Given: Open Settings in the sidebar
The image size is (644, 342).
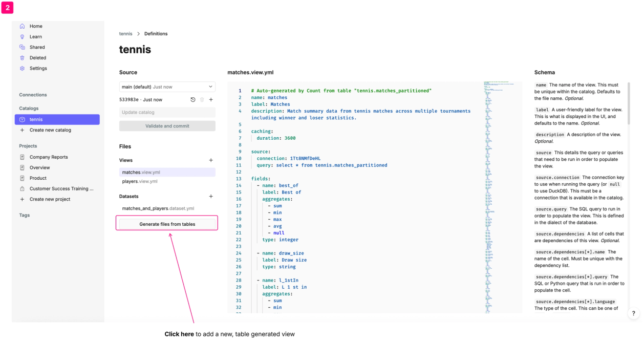Looking at the screenshot, I should pos(38,68).
